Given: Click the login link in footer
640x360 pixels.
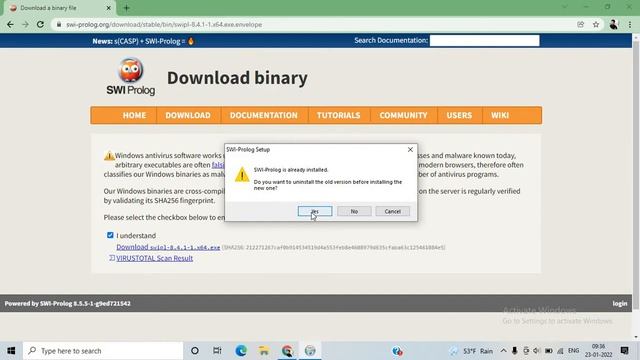Looking at the screenshot, I should pyautogui.click(x=620, y=303).
